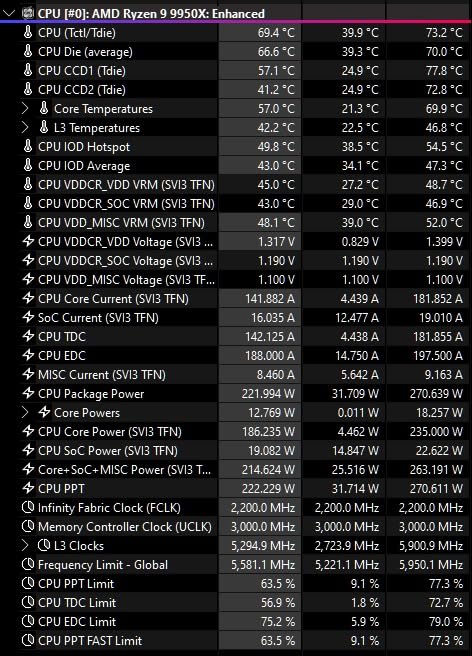Select the Core+SoC+MISC Power row label
This screenshot has height=656, width=472.
point(125,470)
